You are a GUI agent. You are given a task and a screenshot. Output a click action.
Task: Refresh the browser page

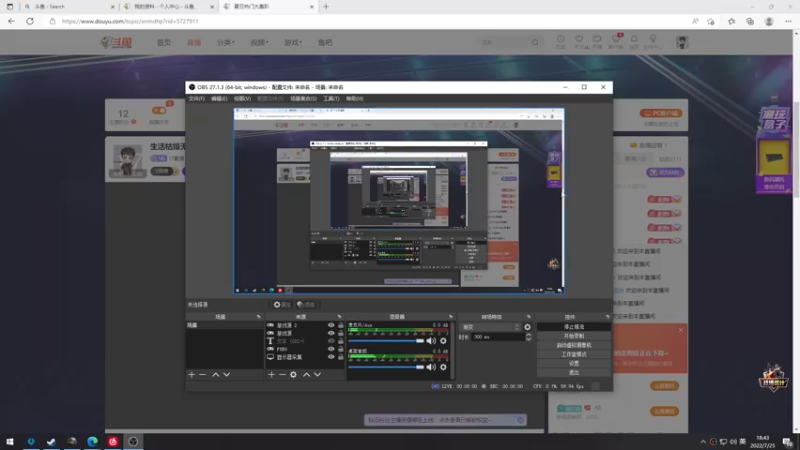[30, 21]
